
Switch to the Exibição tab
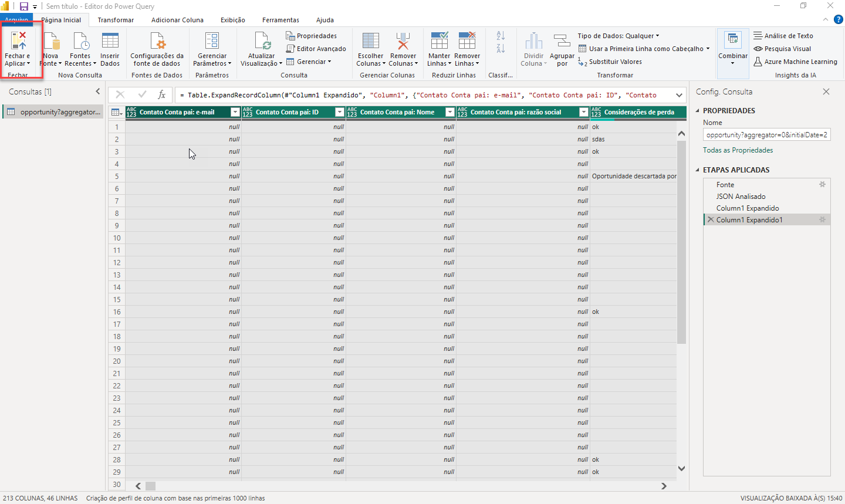[233, 20]
